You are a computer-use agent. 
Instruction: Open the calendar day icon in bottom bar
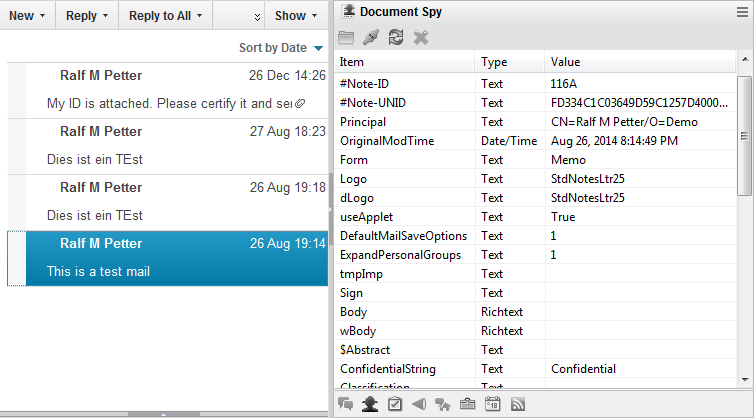493,404
